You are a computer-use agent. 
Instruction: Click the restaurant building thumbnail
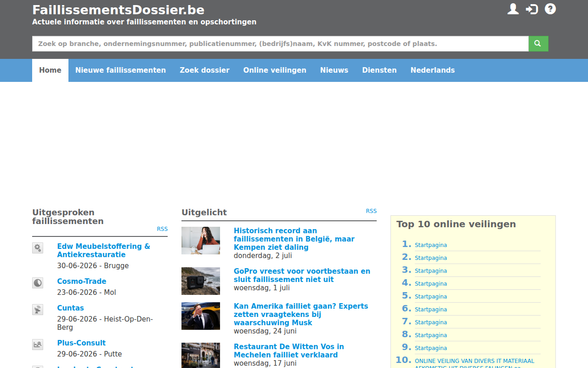tap(201, 355)
